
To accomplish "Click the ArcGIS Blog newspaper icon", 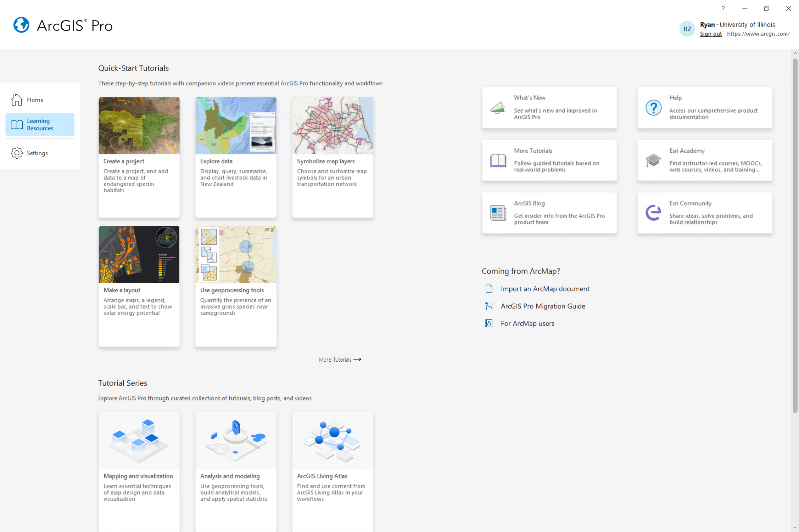I will point(498,213).
